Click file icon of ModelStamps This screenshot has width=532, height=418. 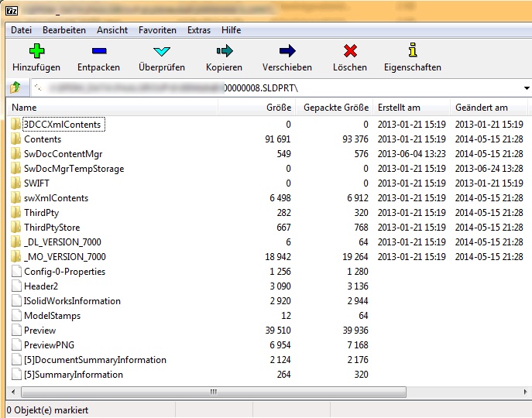coord(16,316)
